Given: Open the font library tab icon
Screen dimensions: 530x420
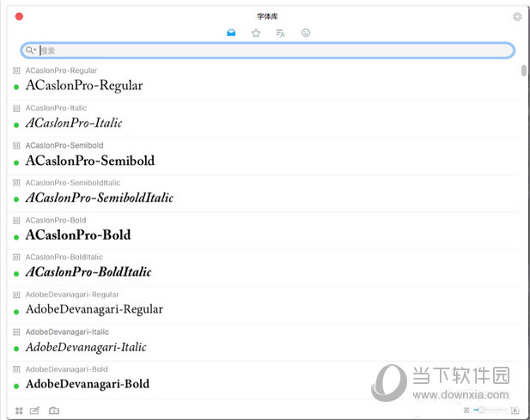Looking at the screenshot, I should pos(231,33).
